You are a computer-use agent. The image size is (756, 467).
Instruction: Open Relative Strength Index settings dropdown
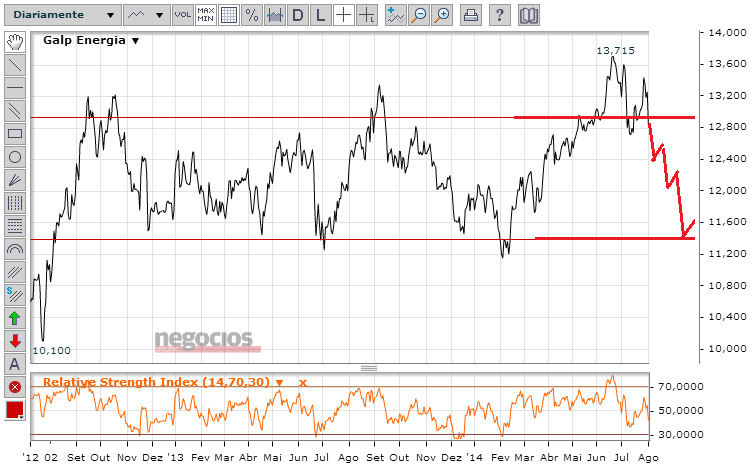(279, 383)
